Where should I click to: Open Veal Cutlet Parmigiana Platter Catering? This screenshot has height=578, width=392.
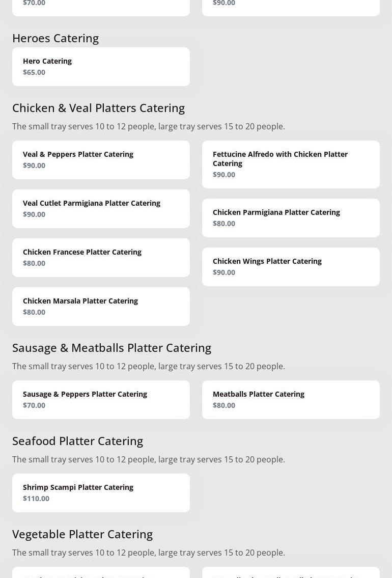[x=101, y=208]
